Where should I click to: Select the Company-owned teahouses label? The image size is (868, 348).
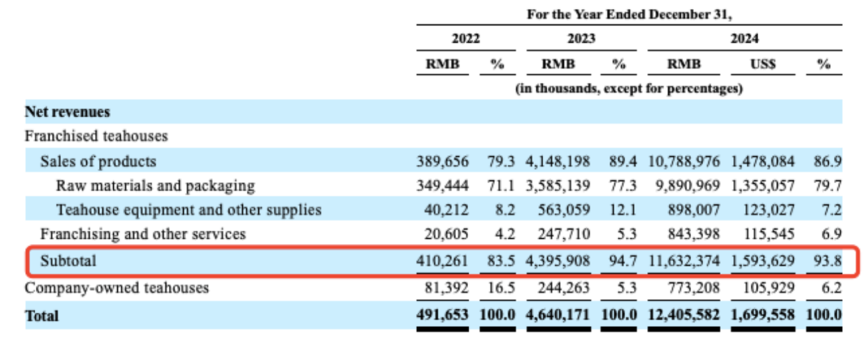[x=117, y=288]
